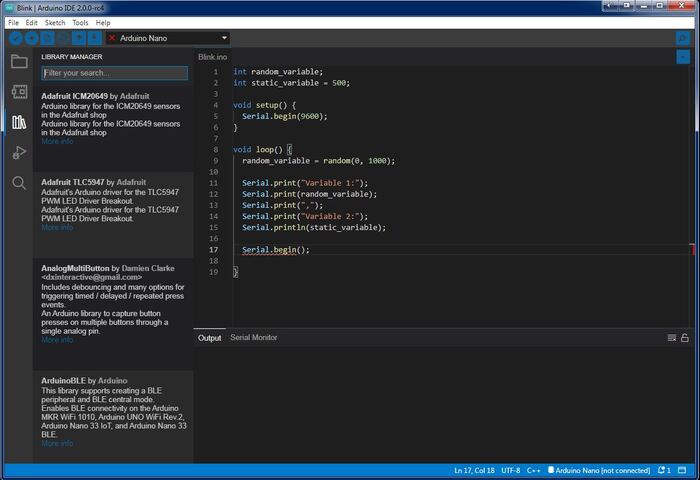Image resolution: width=700 pixels, height=480 pixels.
Task: Open Serial Monitor icon at top right
Action: (683, 38)
